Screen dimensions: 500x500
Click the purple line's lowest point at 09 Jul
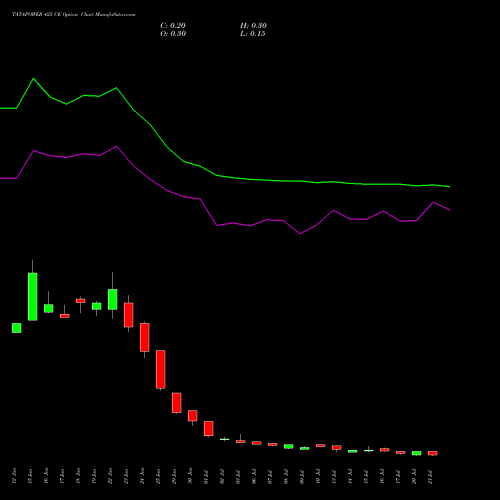300,234
